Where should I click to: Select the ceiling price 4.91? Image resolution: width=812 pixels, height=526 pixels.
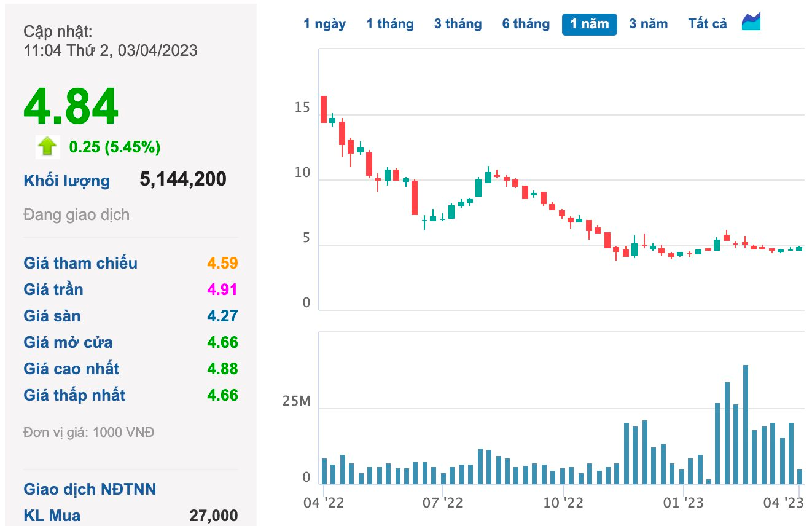(x=222, y=289)
